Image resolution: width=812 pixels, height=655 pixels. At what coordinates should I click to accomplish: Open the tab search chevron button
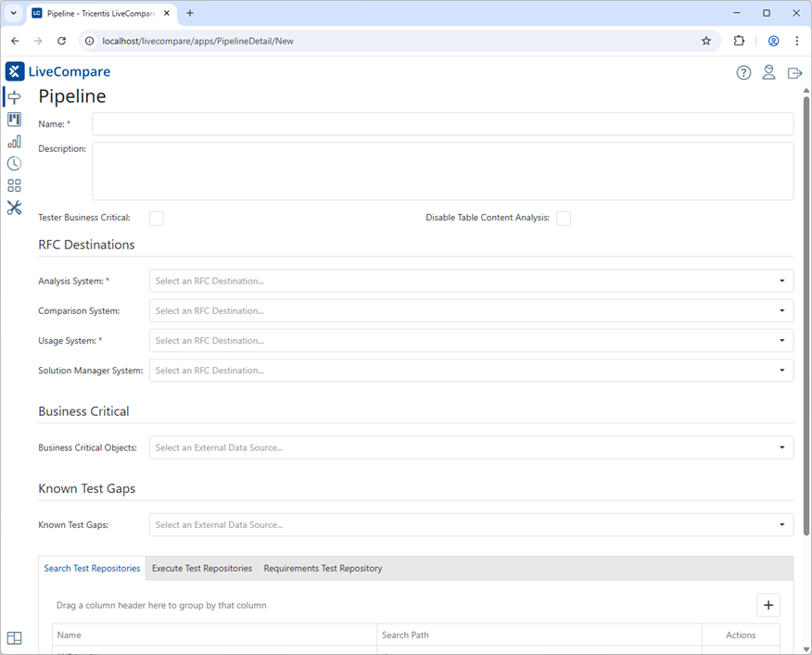[x=14, y=13]
